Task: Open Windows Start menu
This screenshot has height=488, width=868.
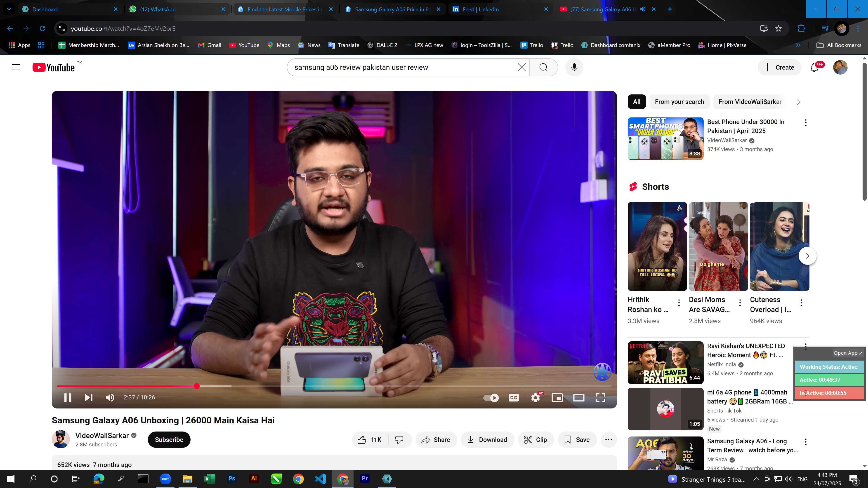Action: click(10, 479)
